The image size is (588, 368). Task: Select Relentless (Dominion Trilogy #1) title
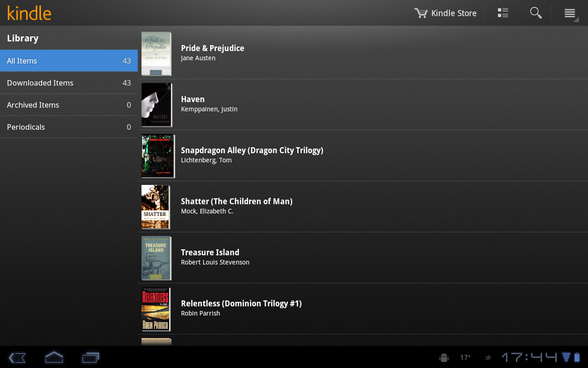point(241,304)
